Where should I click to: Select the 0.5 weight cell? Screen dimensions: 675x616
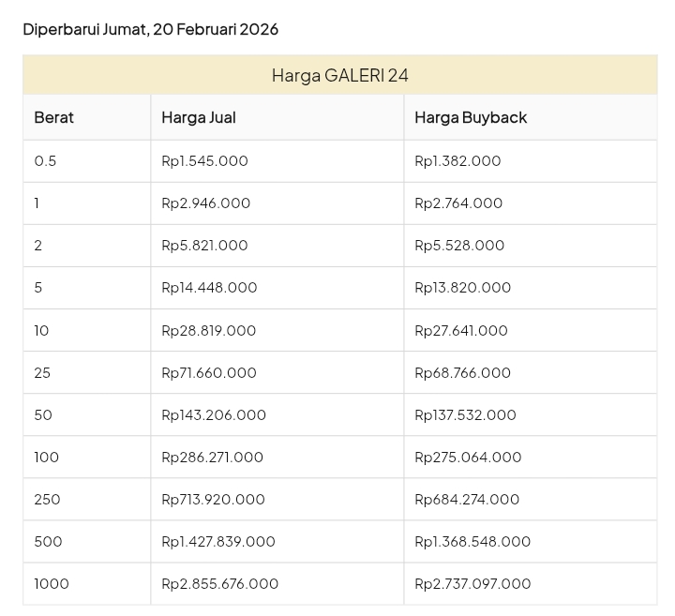(45, 161)
